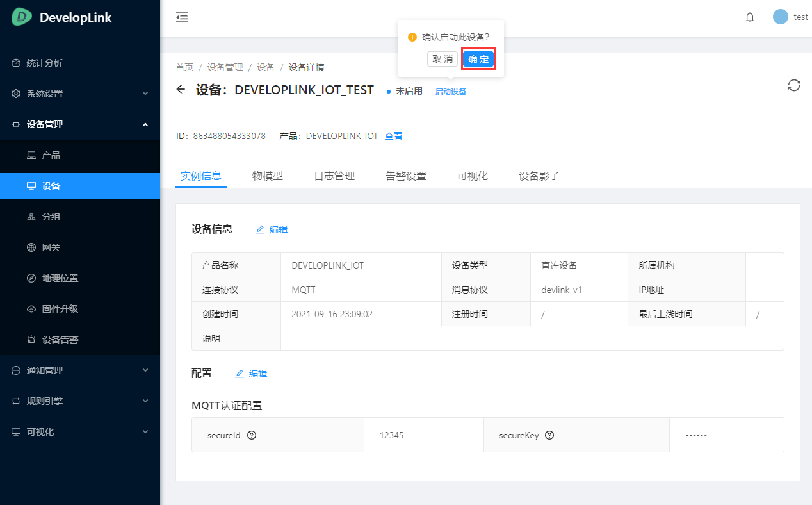Click the 可视化 desktop icon in sidebar
Image resolution: width=812 pixels, height=505 pixels.
tap(16, 432)
